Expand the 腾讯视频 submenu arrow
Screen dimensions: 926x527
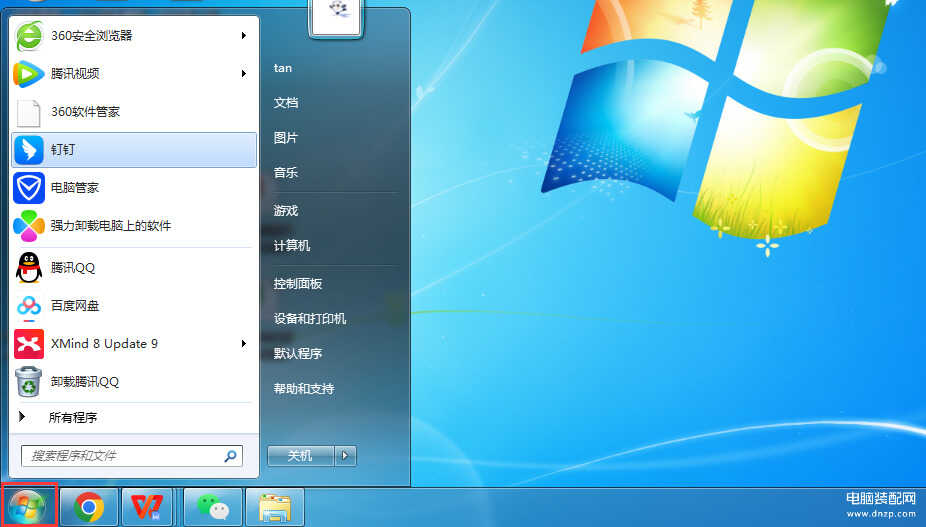(243, 73)
